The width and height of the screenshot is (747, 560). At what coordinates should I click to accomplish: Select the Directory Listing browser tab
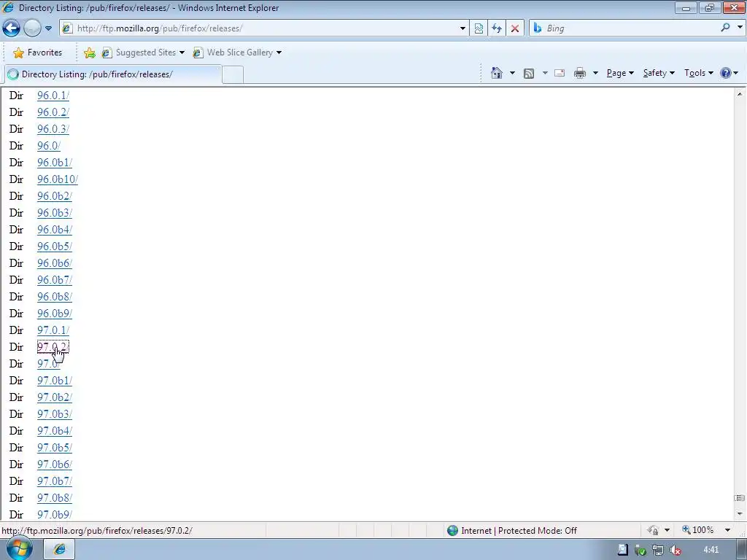113,74
